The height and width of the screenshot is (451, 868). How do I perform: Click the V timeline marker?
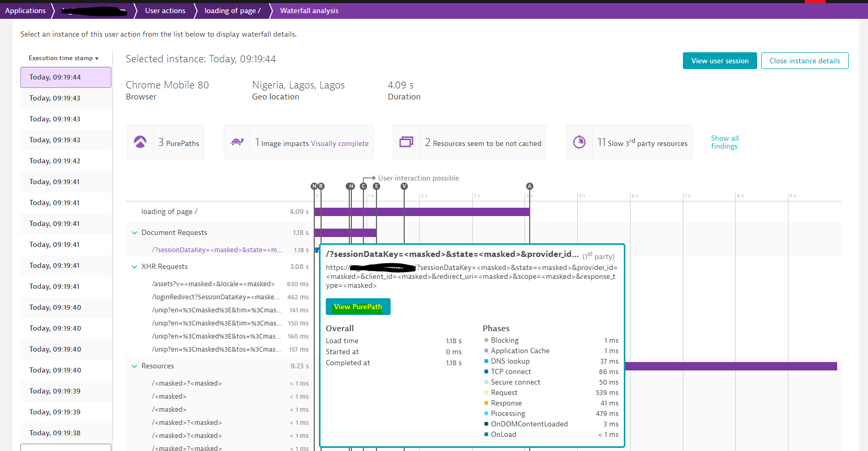click(x=404, y=186)
